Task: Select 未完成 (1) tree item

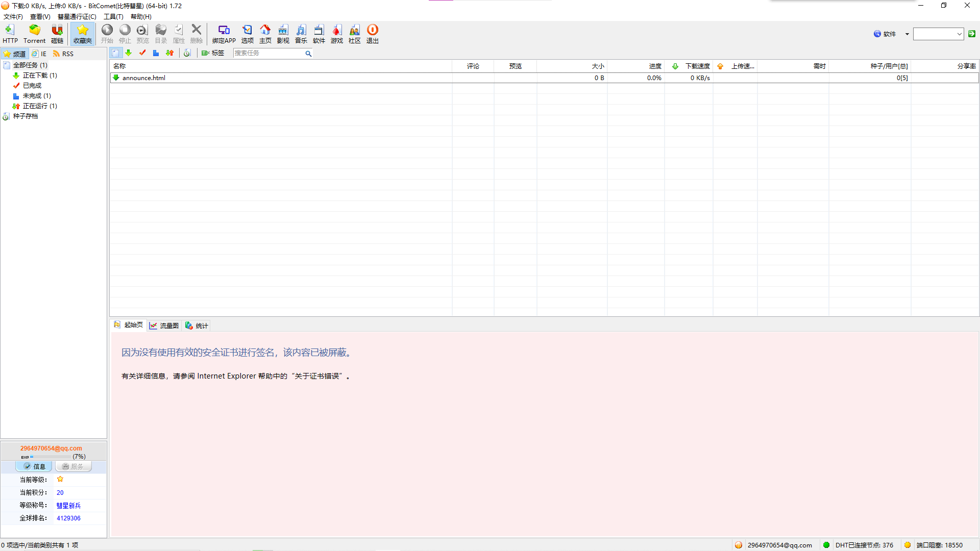Action: [37, 96]
